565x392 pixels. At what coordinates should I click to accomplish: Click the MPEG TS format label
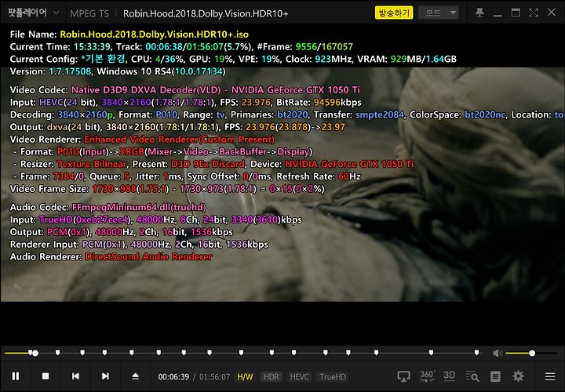[x=89, y=13]
